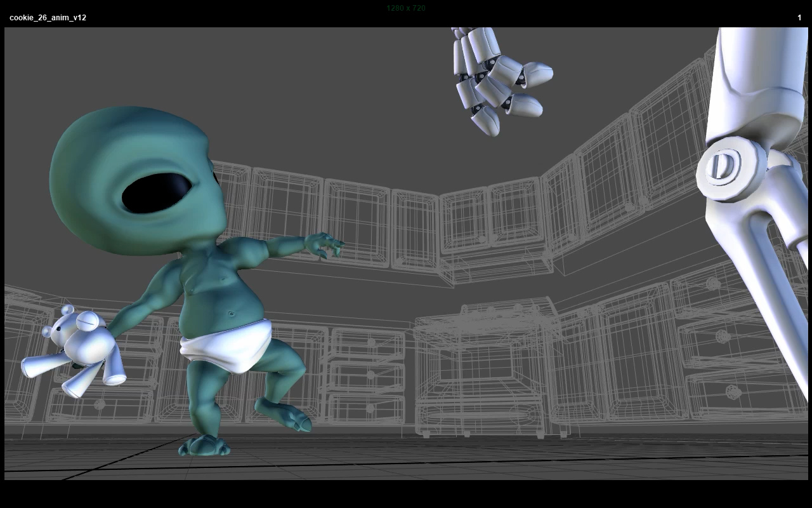Click the frame number 1 counter
This screenshot has height=508, width=812.
799,18
